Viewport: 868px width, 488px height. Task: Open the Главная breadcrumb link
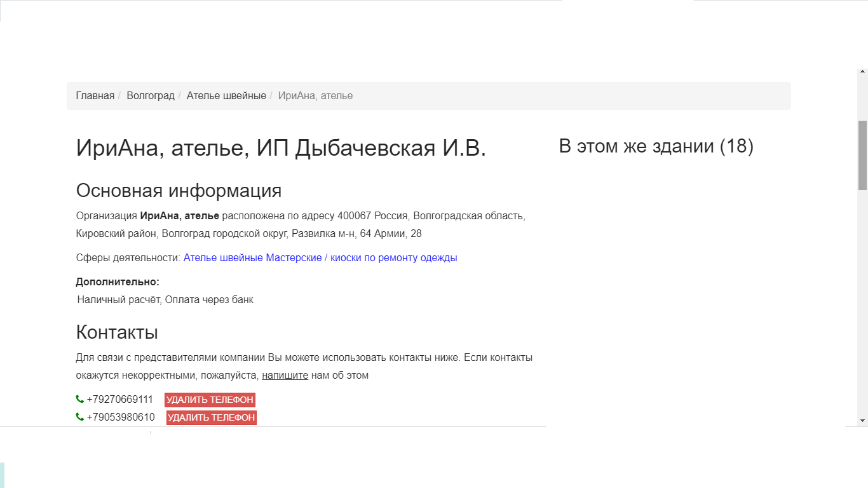click(95, 96)
